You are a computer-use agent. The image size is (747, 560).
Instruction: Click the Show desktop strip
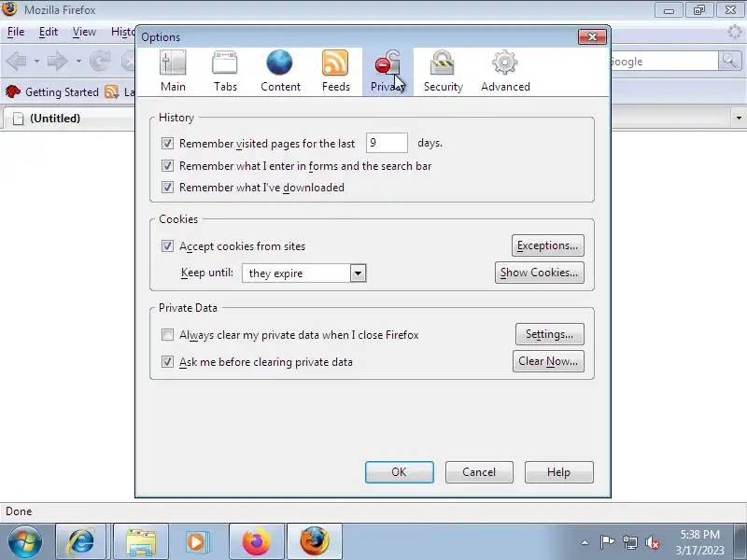pos(740,542)
